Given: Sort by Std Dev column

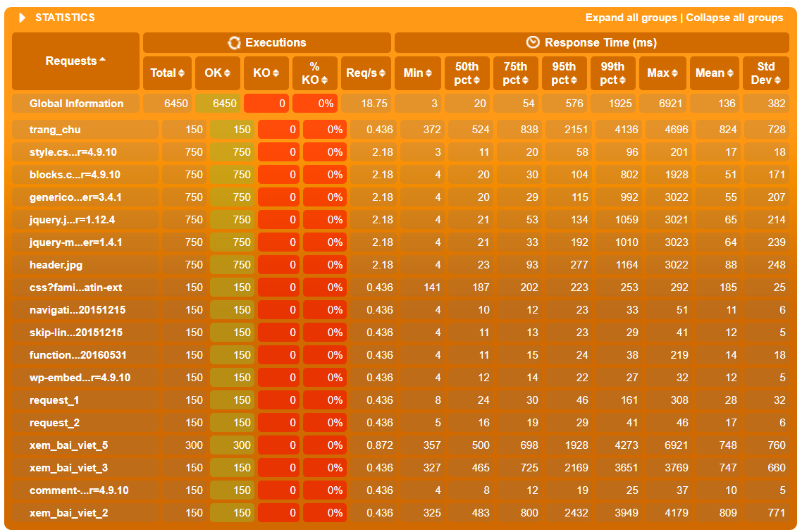Looking at the screenshot, I should pyautogui.click(x=766, y=73).
